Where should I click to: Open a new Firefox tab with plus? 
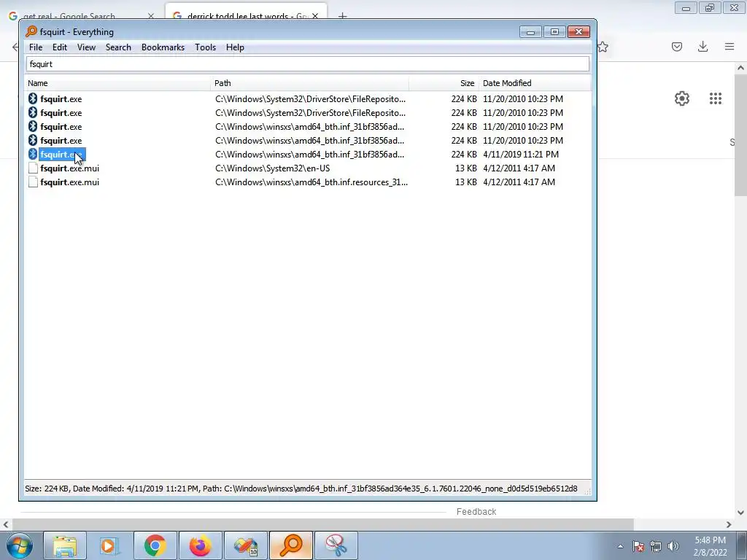(x=343, y=16)
